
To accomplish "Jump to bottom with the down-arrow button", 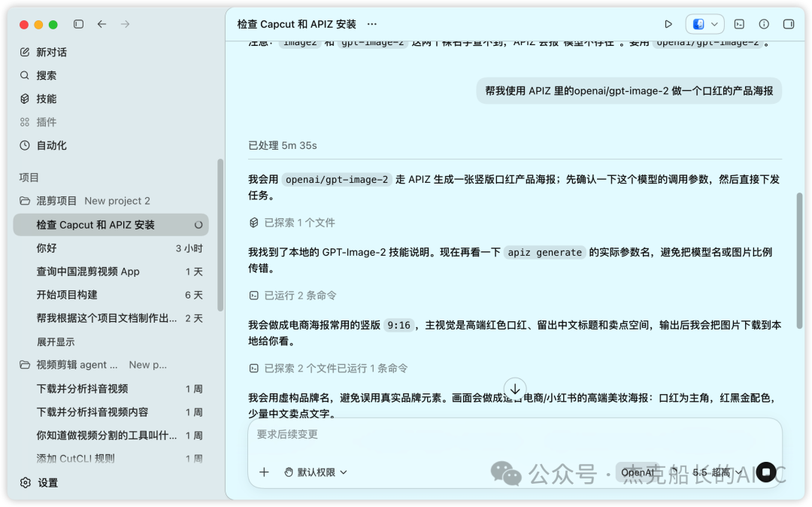I will pyautogui.click(x=515, y=389).
